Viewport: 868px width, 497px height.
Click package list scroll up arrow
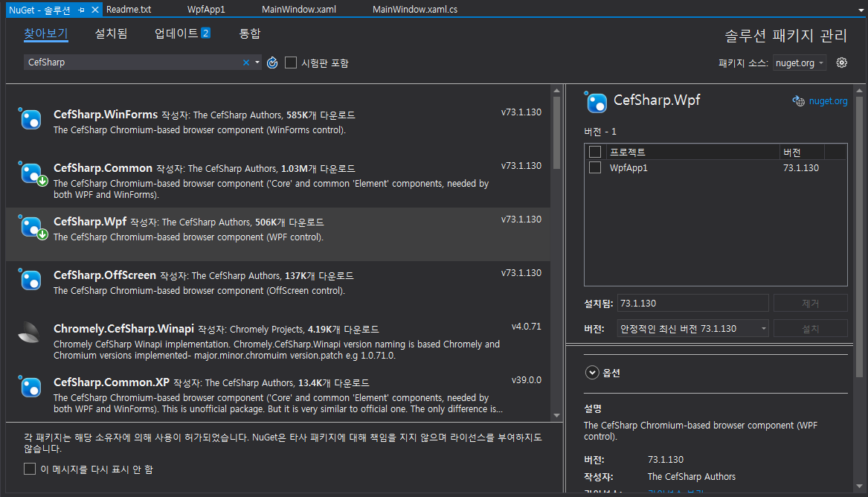click(x=556, y=91)
